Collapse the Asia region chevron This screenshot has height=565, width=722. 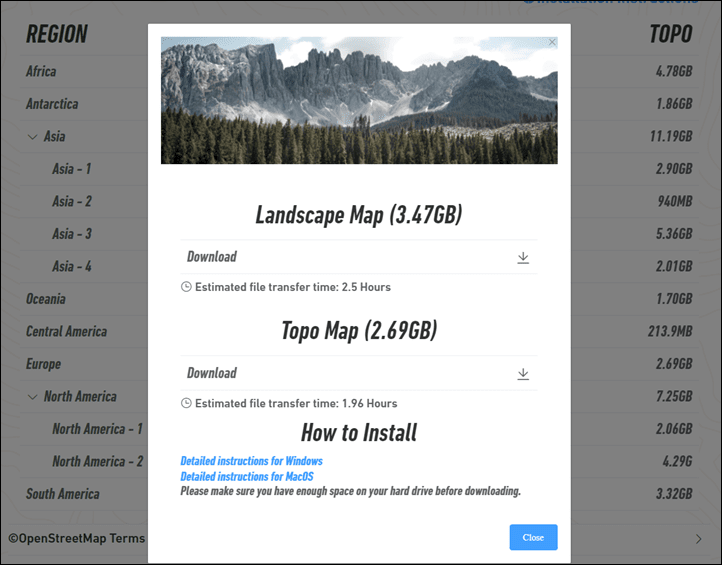[32, 137]
